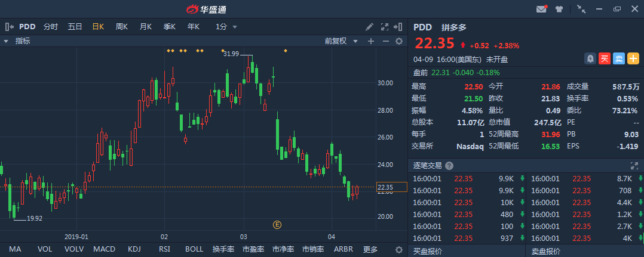Screen dimensions: 644x257
Task: Click the red 买 buy button
Action: pyautogui.click(x=605, y=58)
